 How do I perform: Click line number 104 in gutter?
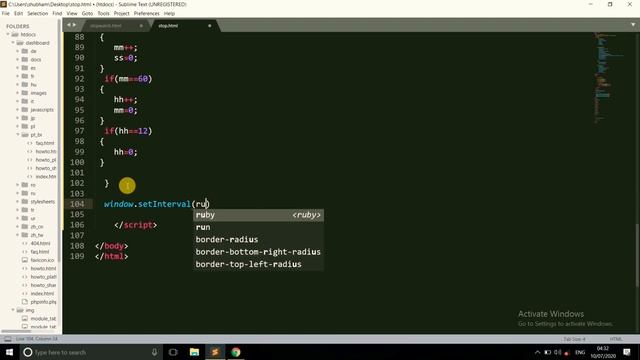(77, 204)
